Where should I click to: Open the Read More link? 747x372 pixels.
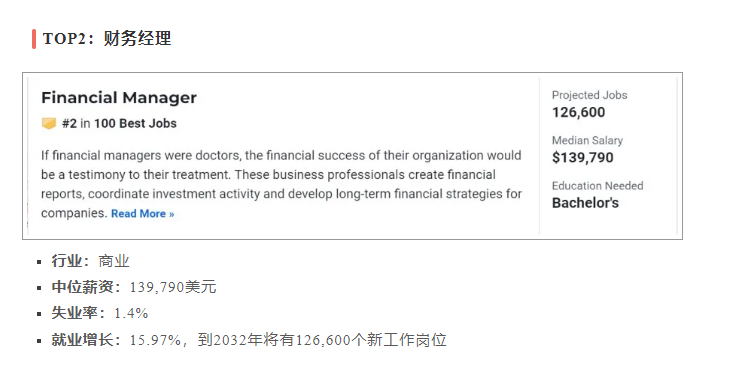(142, 214)
